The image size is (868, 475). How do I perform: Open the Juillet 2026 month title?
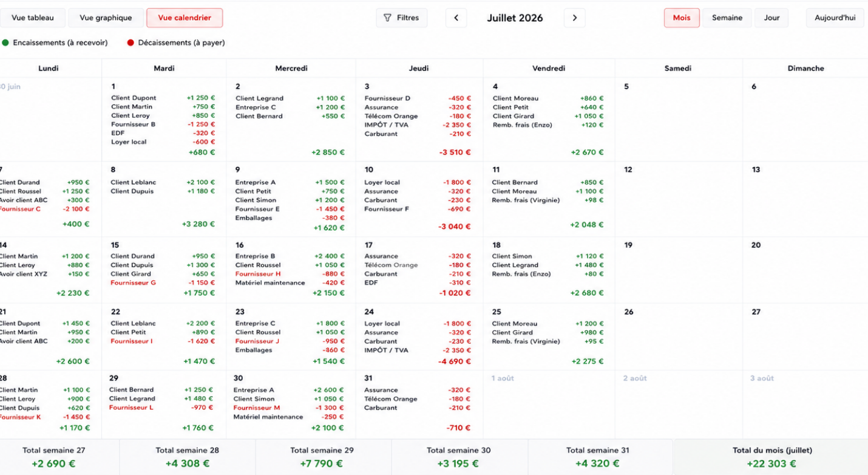click(515, 18)
